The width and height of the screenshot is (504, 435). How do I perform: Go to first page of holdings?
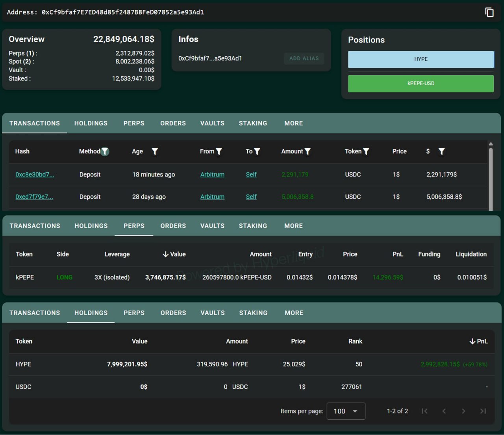pos(424,411)
